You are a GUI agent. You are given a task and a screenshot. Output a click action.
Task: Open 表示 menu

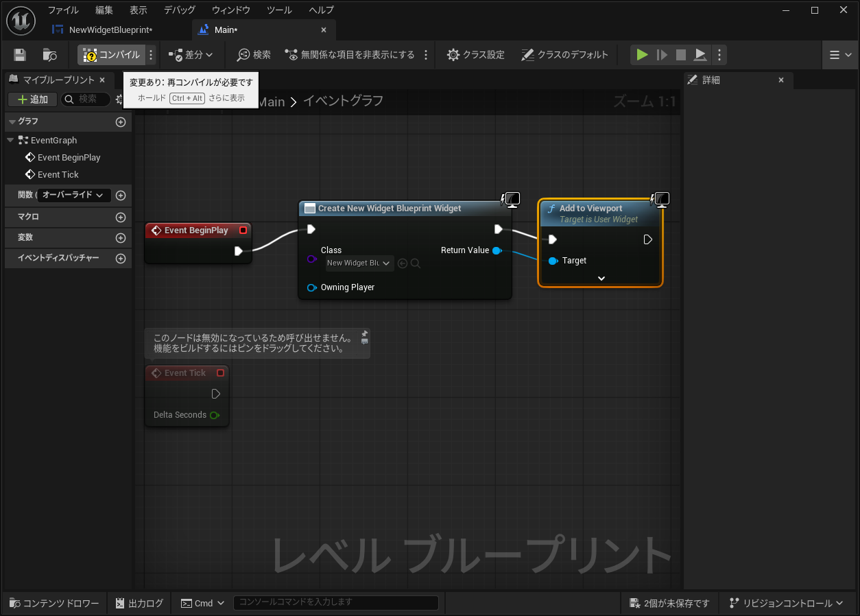(139, 10)
